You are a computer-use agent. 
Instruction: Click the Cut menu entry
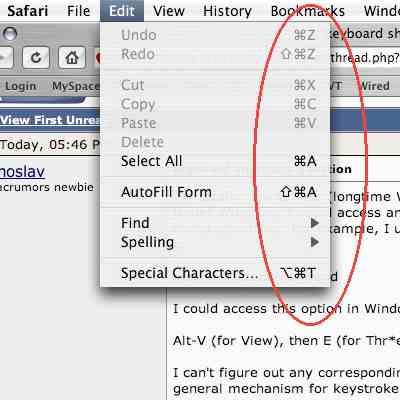(215, 85)
